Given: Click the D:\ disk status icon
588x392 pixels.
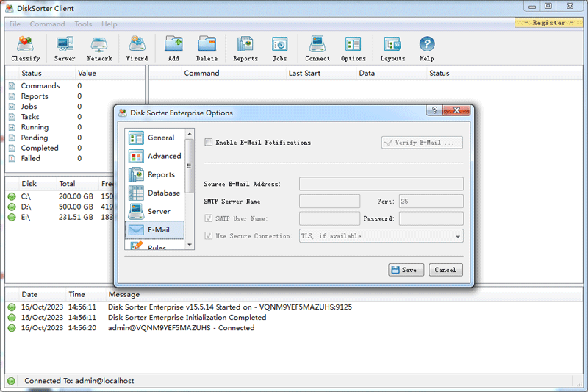Looking at the screenshot, I should pos(12,207).
